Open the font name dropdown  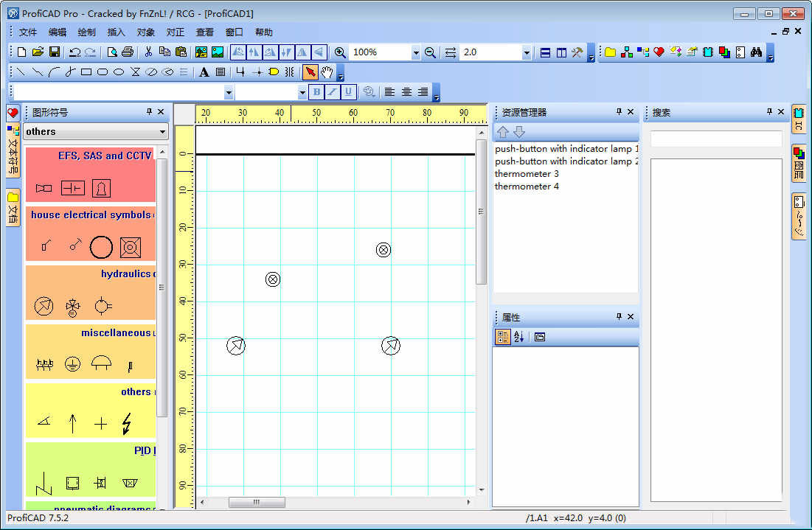(x=229, y=92)
